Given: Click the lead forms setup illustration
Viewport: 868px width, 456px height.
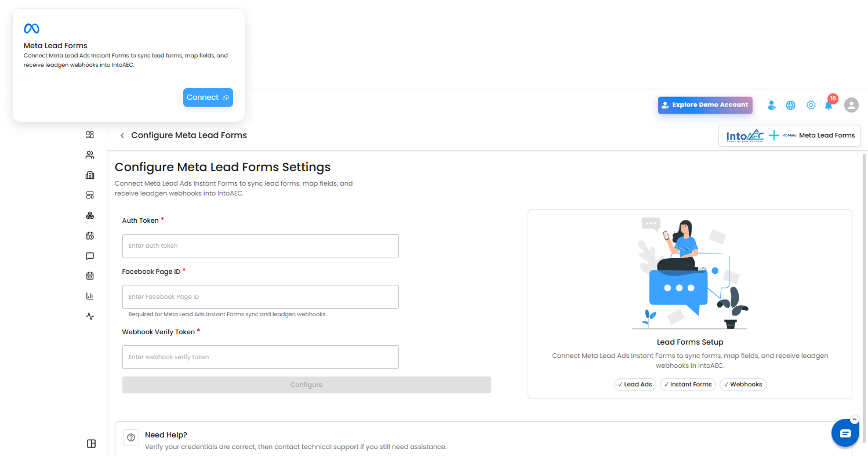Looking at the screenshot, I should 690,274.
